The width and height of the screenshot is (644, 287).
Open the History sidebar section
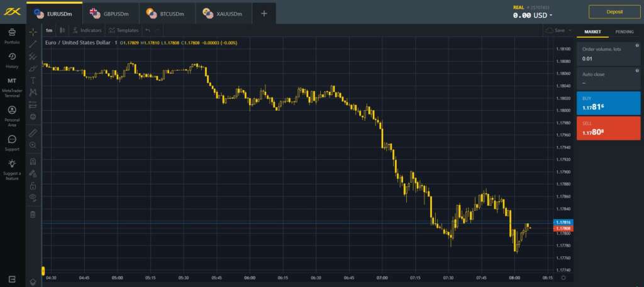tap(12, 60)
